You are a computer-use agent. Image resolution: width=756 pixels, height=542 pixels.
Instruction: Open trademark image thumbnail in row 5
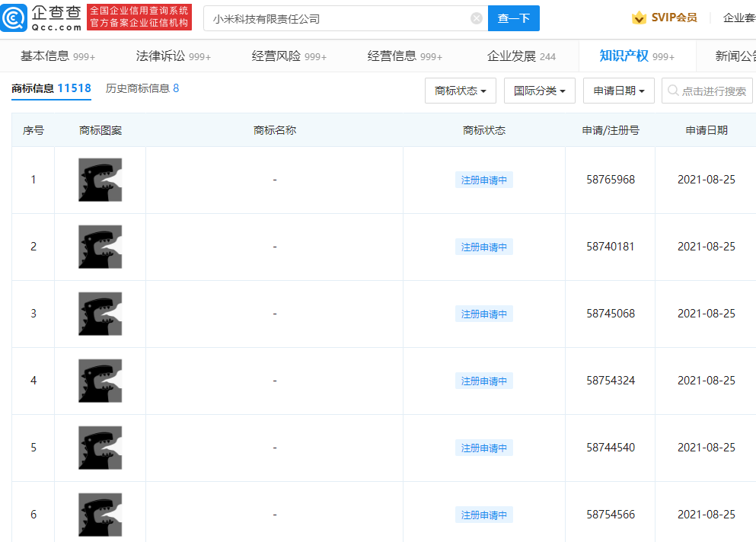tap(100, 448)
